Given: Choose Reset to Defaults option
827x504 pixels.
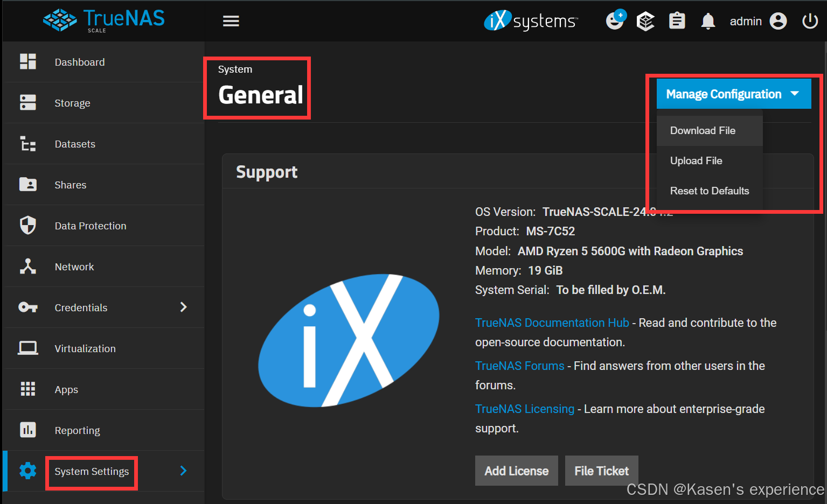Looking at the screenshot, I should pyautogui.click(x=710, y=191).
